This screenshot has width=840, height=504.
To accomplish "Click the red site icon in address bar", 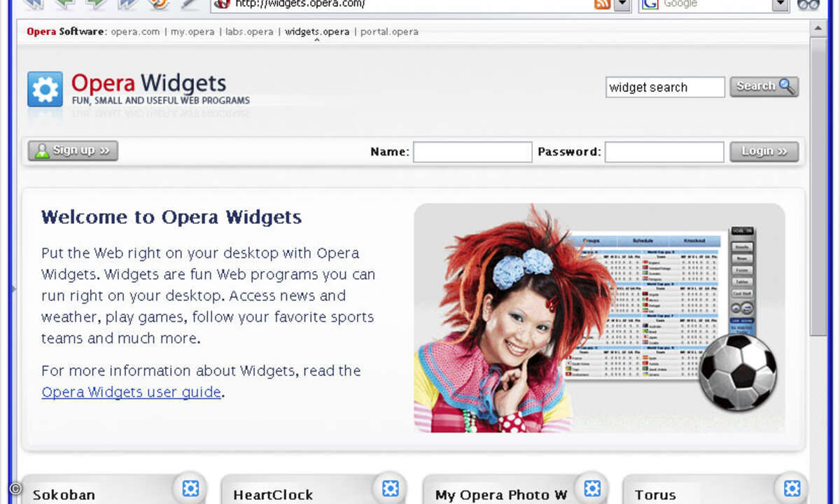I will tap(223, 3).
